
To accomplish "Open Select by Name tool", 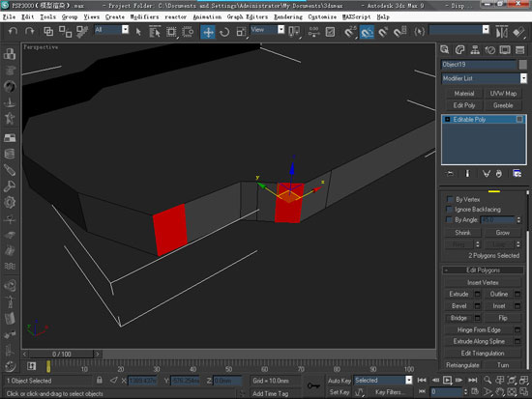I will pyautogui.click(x=155, y=32).
